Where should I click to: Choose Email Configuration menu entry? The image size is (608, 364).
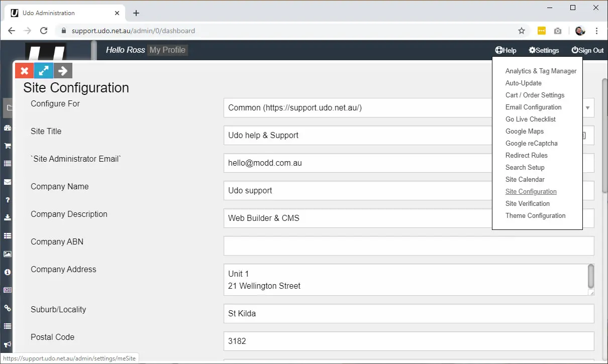point(533,107)
